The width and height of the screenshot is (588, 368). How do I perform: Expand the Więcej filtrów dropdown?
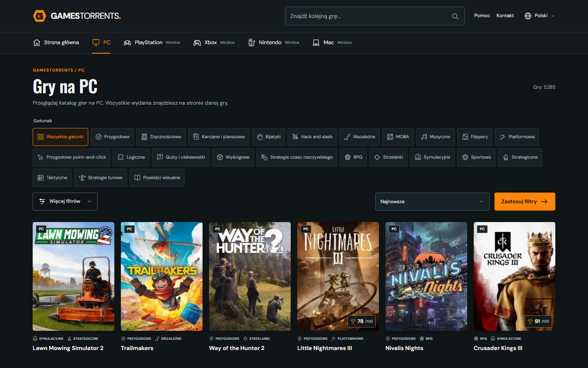pos(65,202)
